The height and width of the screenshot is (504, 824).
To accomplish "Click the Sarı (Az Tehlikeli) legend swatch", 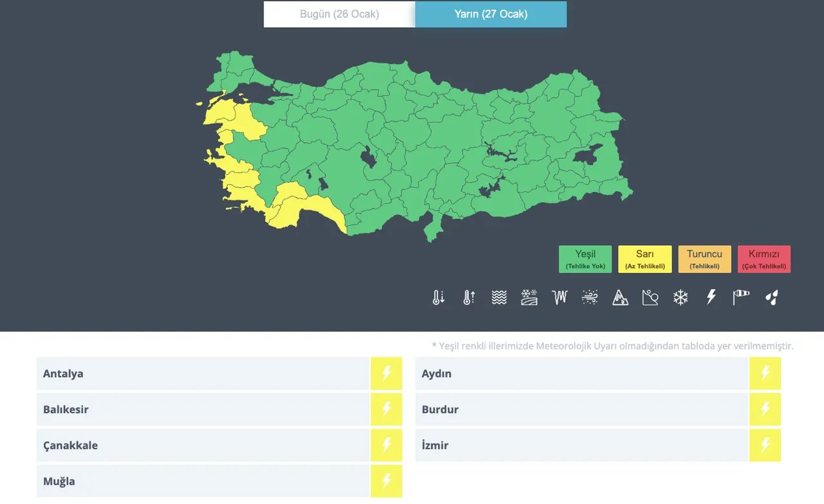I will [644, 259].
